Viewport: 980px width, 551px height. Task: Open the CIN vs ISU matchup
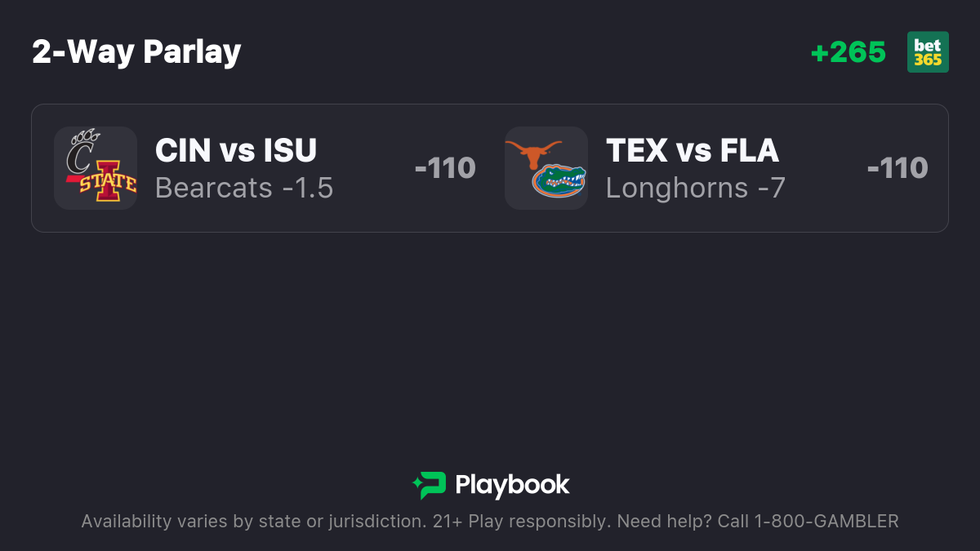[236, 150]
